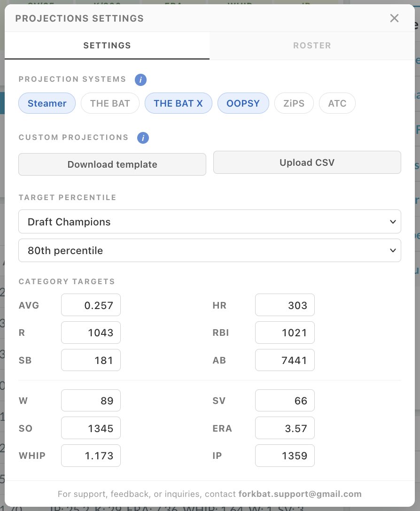Click the 'TARGET PERCENTILE' section heading

click(x=67, y=197)
